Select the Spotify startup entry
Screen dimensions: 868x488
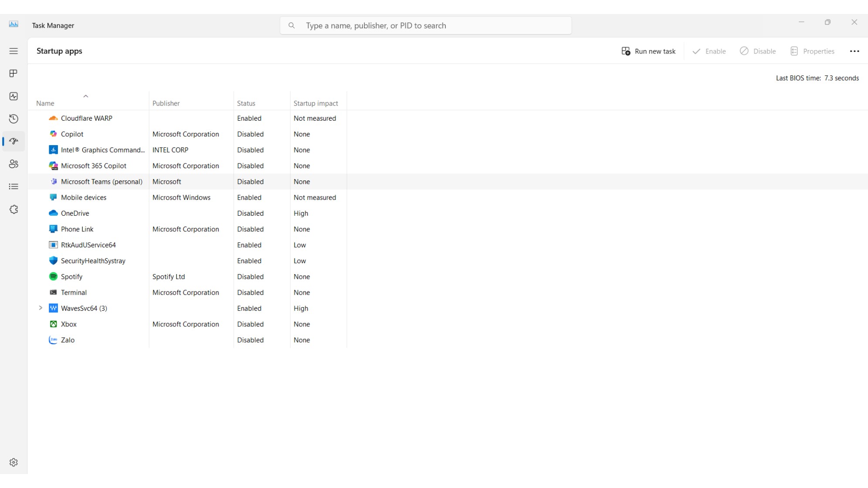click(x=72, y=277)
